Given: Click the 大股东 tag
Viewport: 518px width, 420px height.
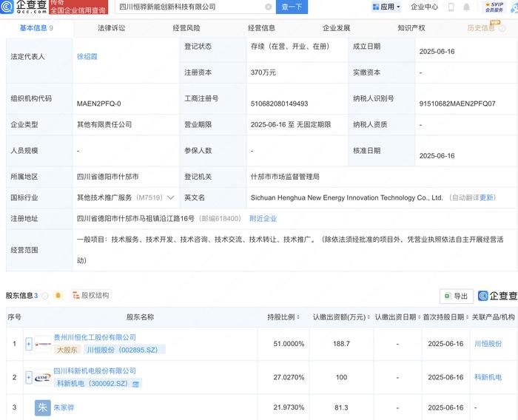Looking at the screenshot, I should (x=67, y=350).
